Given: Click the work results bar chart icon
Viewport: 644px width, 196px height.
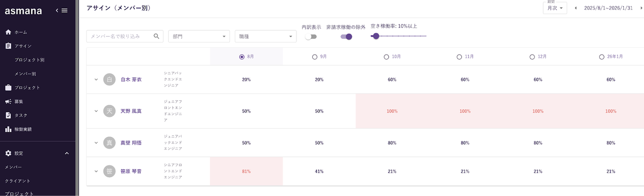Looking at the screenshot, I should (x=8, y=129).
